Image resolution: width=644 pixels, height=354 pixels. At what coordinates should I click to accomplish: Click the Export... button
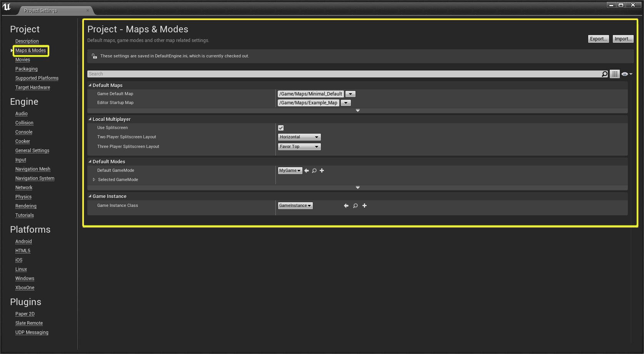click(x=598, y=39)
